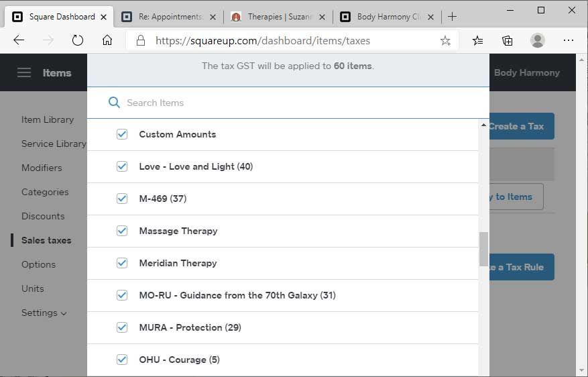
Task: Click the Meridian Therapy item name
Action: (178, 263)
